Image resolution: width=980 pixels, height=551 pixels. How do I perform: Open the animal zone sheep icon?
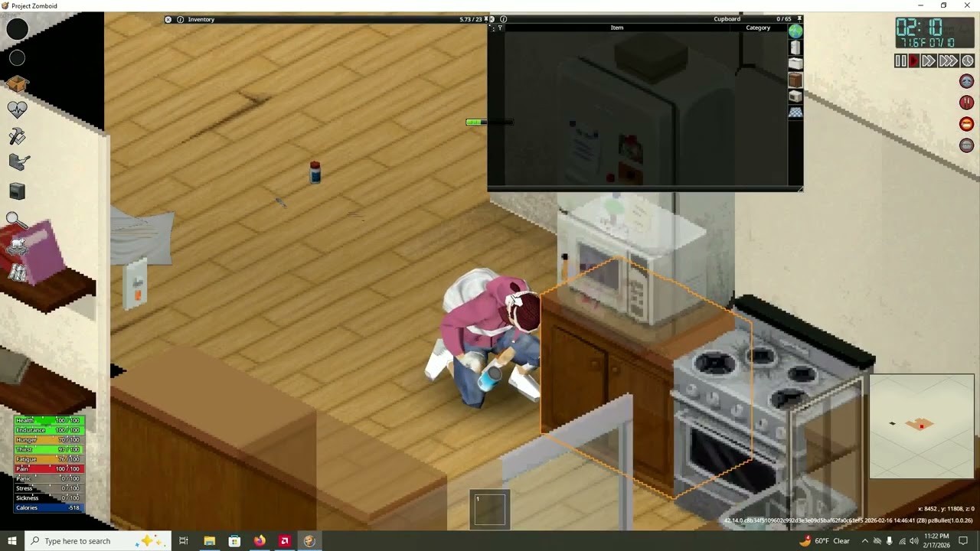[x=18, y=246]
